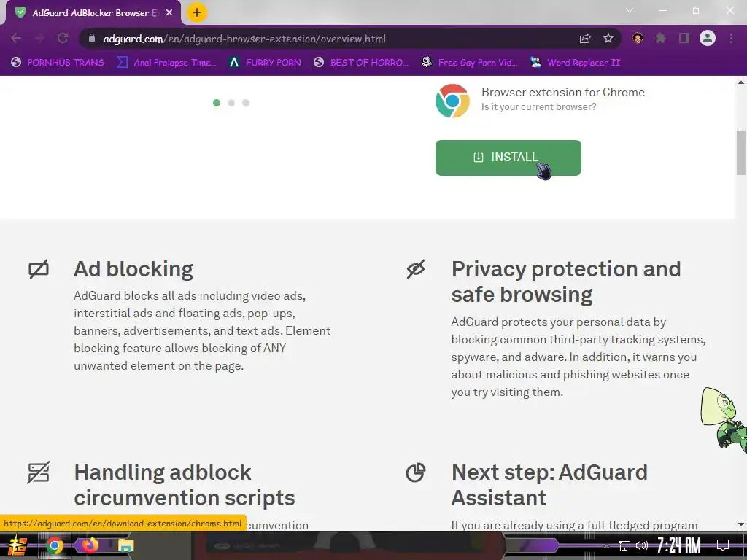Bookmark this page with star icon

click(x=608, y=39)
